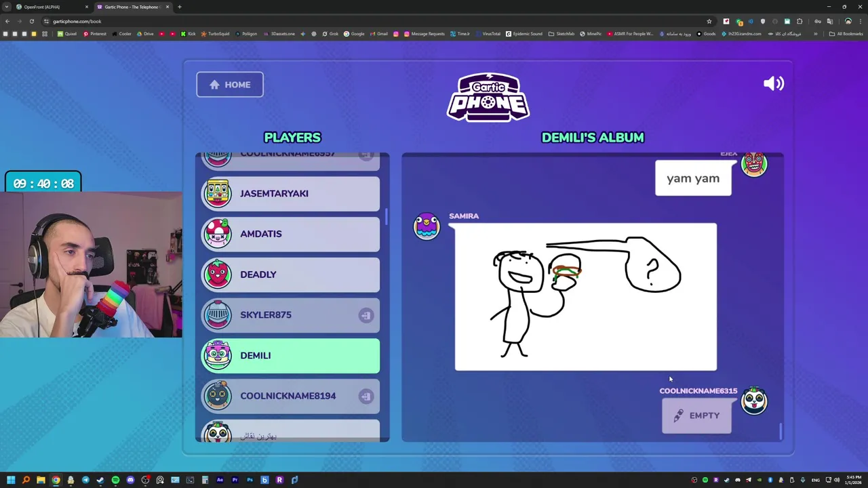Open Premiere Pro from taskbar
Screen dimensions: 868x488
point(235,480)
